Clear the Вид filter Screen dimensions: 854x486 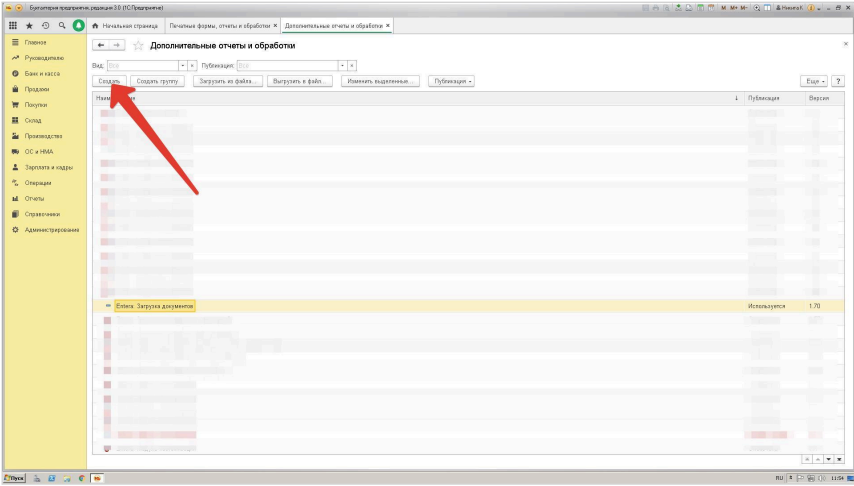click(x=192, y=65)
